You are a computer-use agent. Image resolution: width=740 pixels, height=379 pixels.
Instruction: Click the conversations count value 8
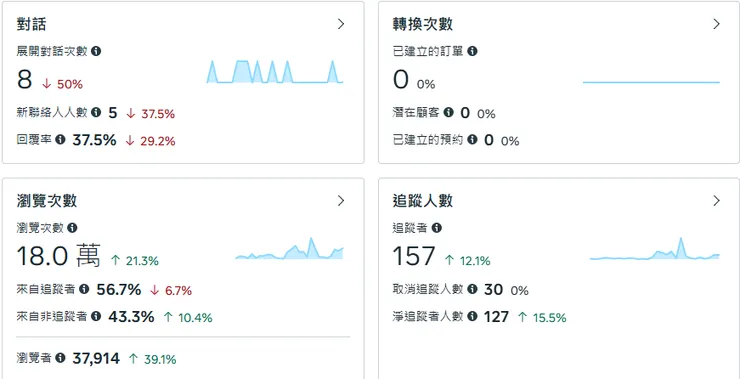25,79
